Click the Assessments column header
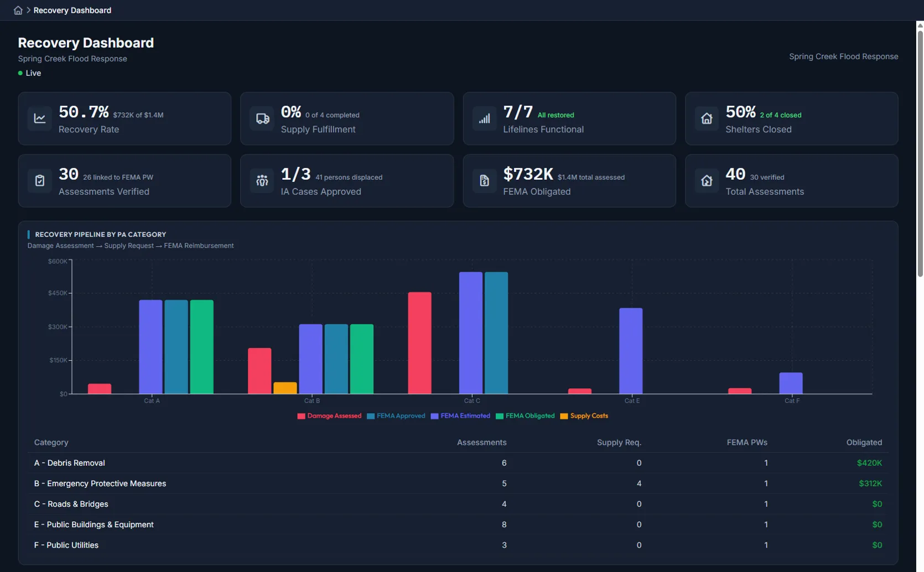 coord(481,443)
